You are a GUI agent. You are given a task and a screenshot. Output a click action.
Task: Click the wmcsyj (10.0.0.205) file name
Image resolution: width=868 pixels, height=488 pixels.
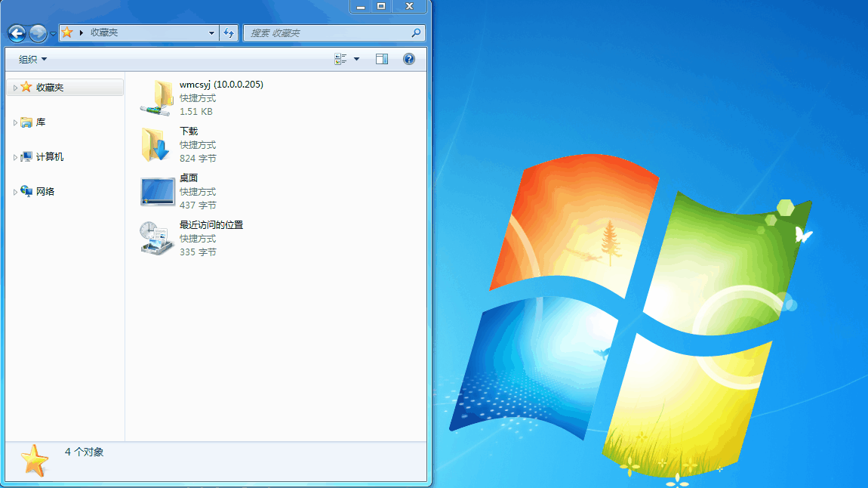(x=221, y=84)
